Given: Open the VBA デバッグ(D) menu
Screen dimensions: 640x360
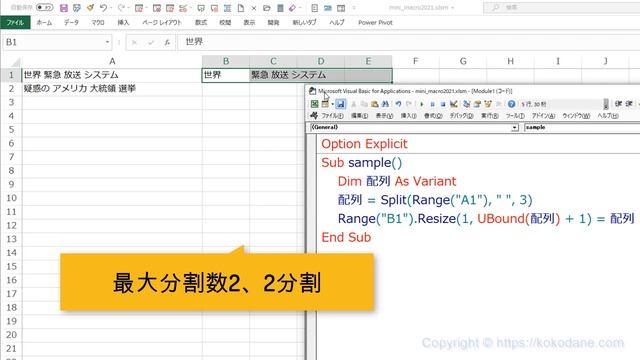Looking at the screenshot, I should pyautogui.click(x=461, y=116).
